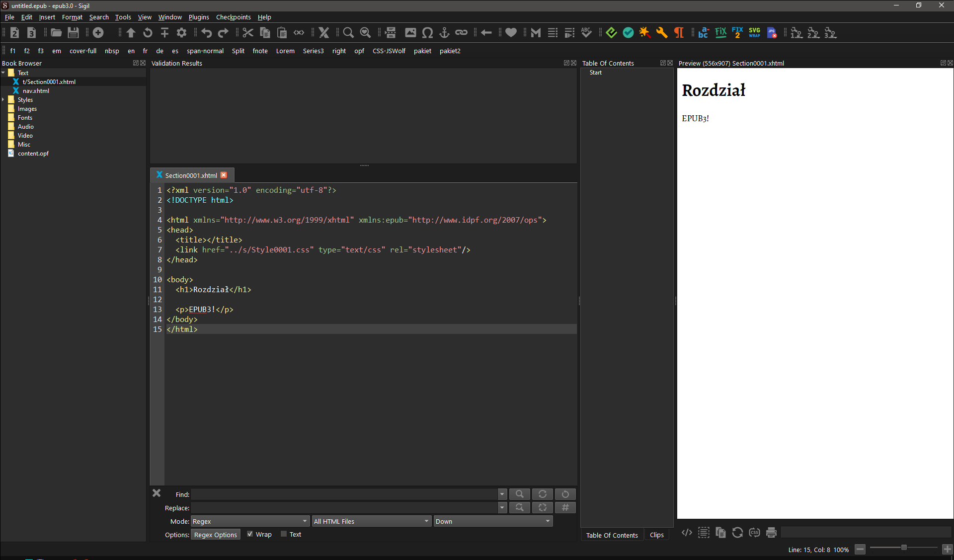This screenshot has width=954, height=560.
Task: Toggle the Wrap checkbox
Action: point(250,534)
